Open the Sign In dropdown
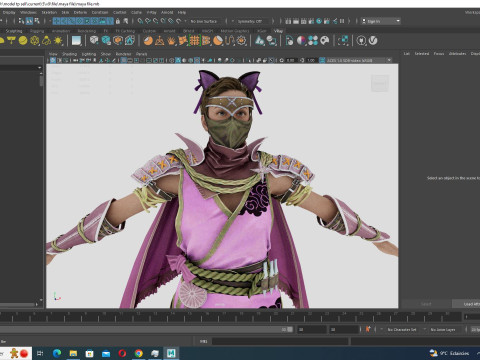 (381, 21)
